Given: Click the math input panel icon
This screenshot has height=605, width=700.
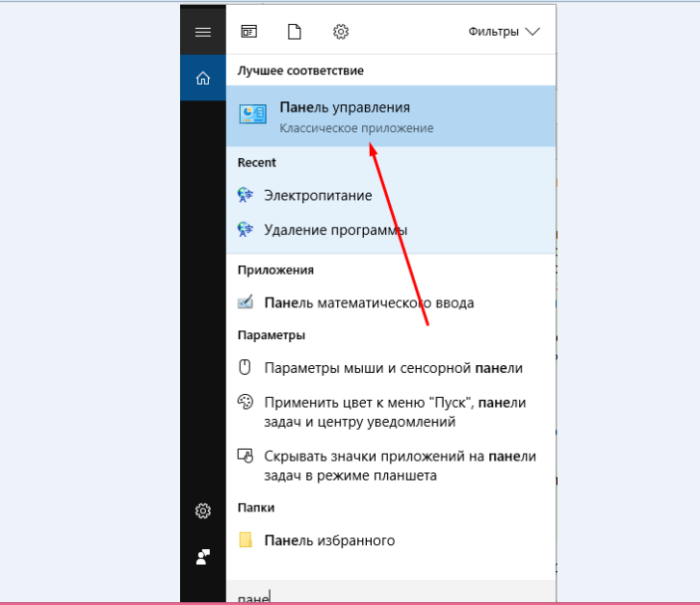Looking at the screenshot, I should 245,302.
